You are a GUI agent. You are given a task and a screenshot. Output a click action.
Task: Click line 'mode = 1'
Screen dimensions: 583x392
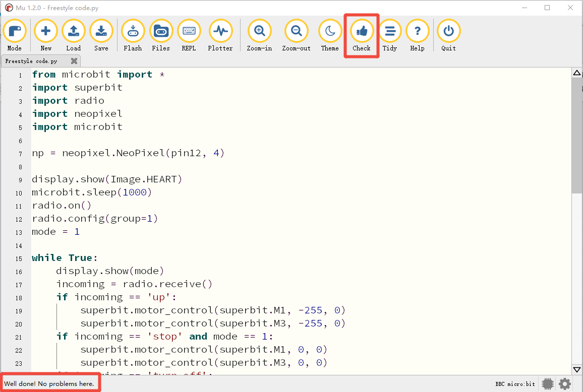click(x=56, y=232)
